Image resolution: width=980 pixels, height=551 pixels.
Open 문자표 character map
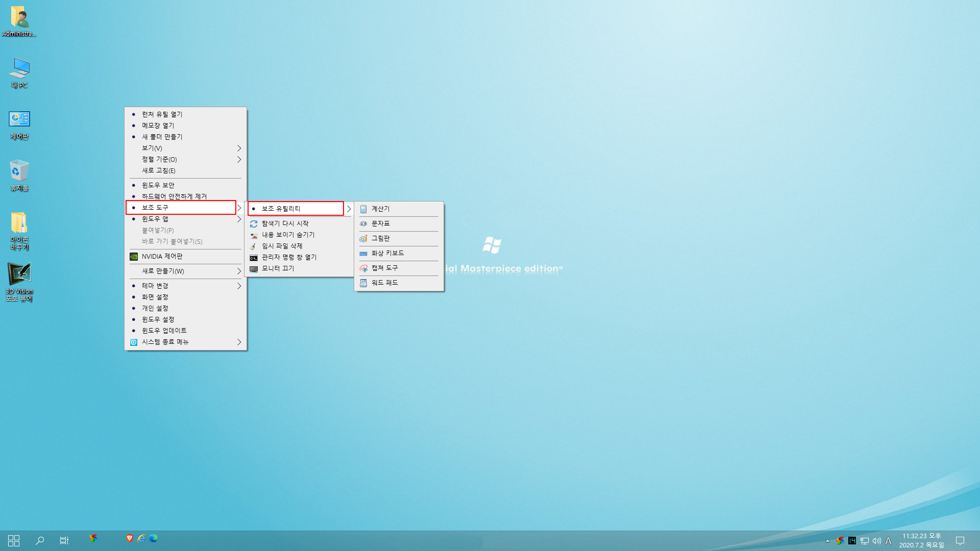(x=399, y=223)
